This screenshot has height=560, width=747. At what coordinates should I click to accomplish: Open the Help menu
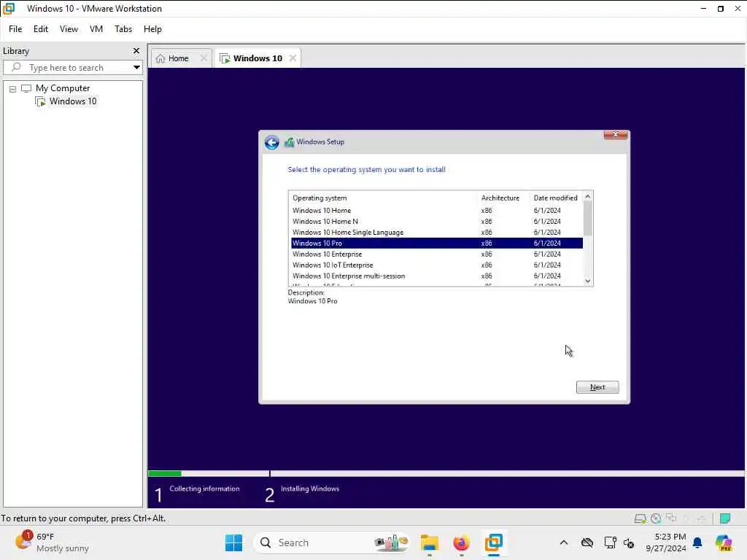pos(152,29)
